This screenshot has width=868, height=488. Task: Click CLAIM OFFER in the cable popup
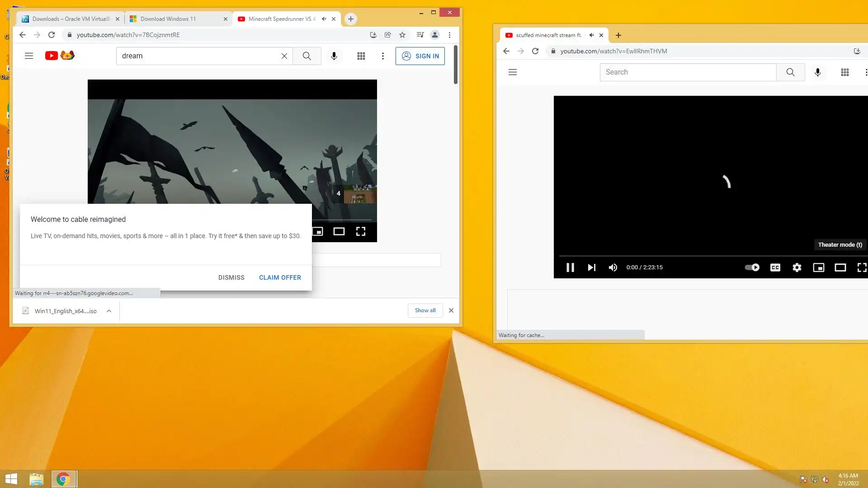pyautogui.click(x=280, y=277)
